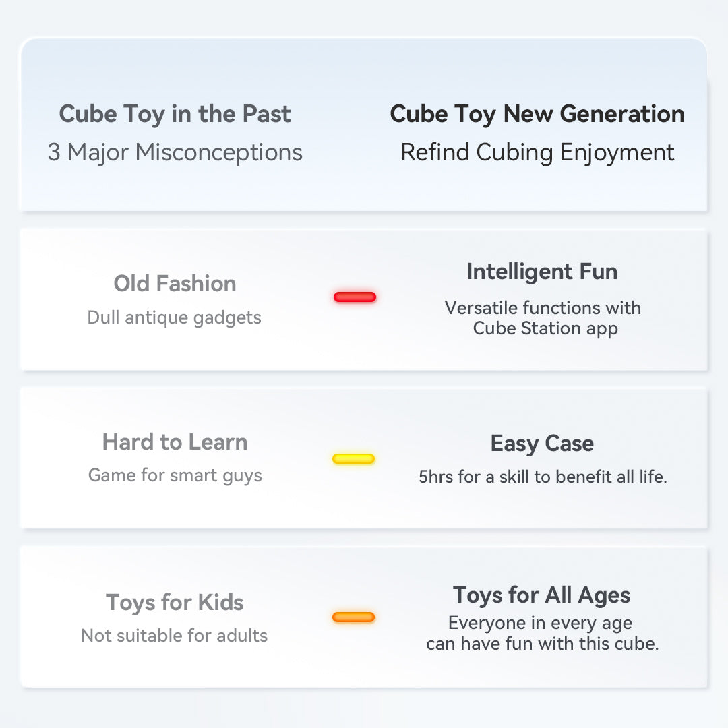
Task: Click the Dull antique gadgets text
Action: pyautogui.click(x=175, y=318)
